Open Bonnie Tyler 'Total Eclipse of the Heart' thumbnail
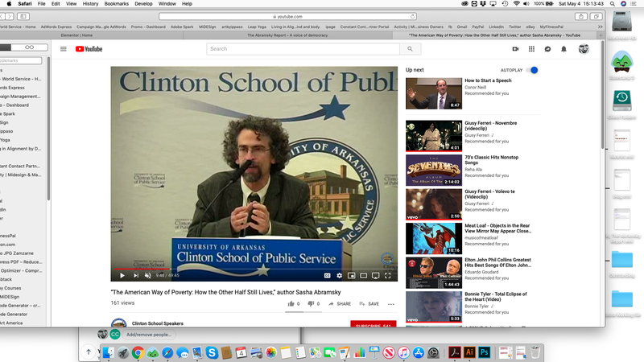 [x=434, y=307]
